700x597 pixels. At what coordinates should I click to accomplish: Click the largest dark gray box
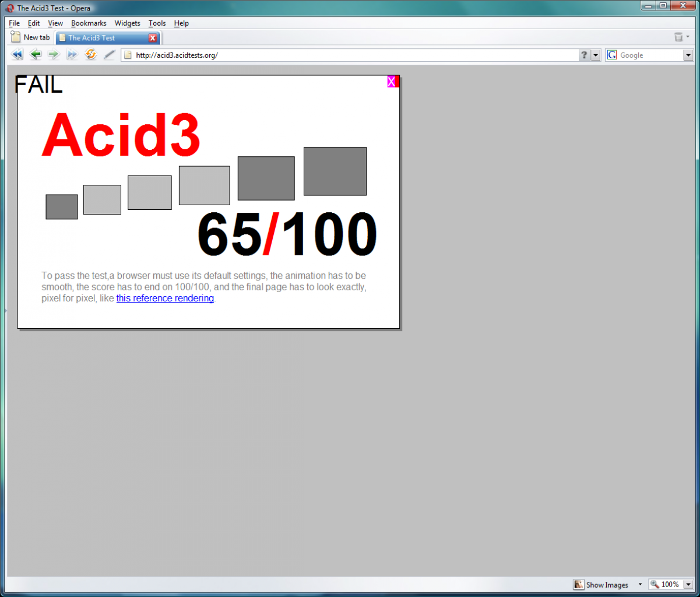pos(335,171)
